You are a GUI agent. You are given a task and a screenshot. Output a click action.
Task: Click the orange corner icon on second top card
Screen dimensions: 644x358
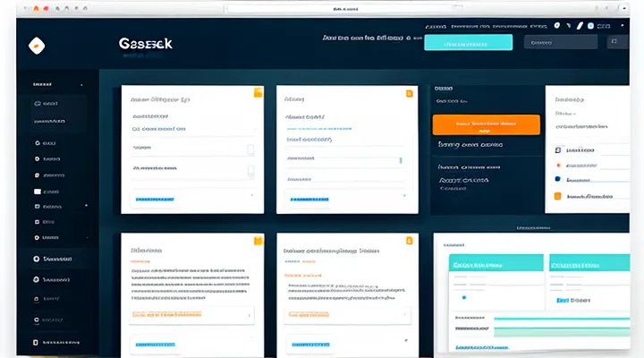[410, 92]
